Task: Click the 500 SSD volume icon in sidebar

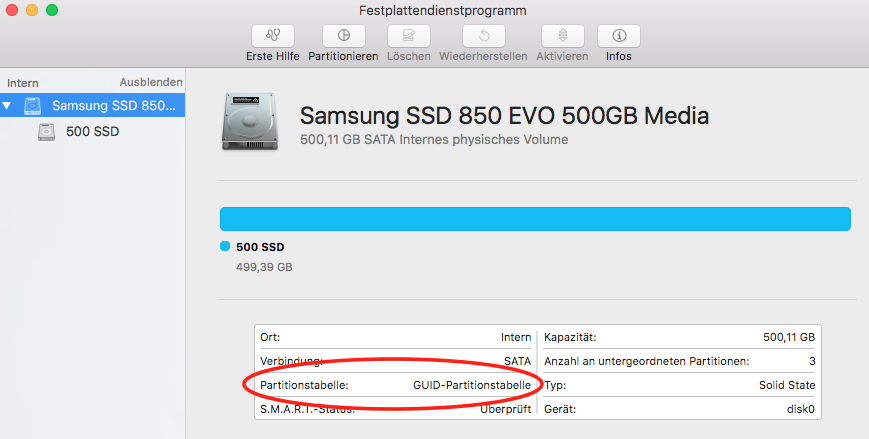Action: 47,132
